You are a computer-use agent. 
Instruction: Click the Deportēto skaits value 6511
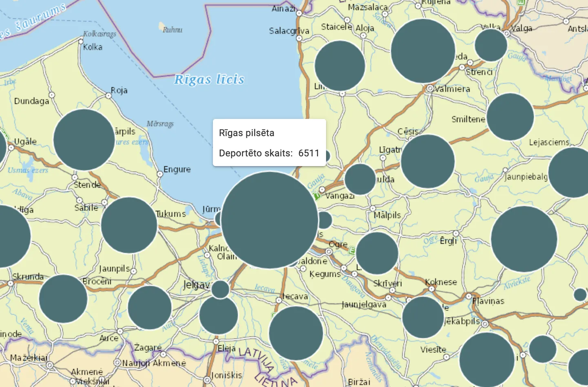click(309, 153)
